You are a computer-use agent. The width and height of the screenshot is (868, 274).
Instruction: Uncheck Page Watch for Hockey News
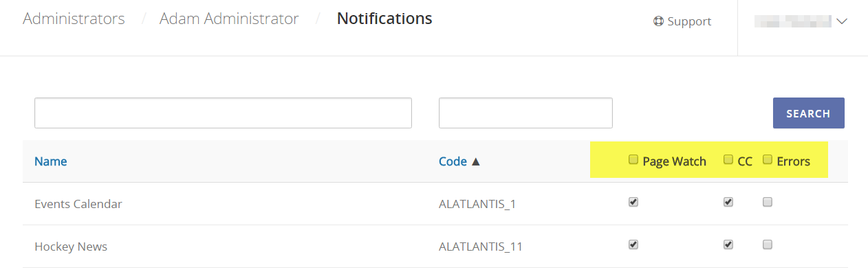pos(633,244)
